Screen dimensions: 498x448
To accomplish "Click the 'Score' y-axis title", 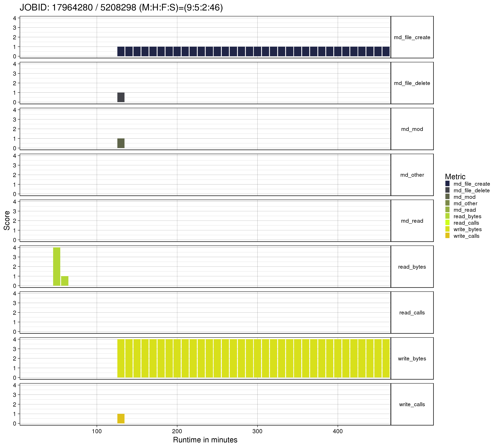I will click(x=7, y=221).
